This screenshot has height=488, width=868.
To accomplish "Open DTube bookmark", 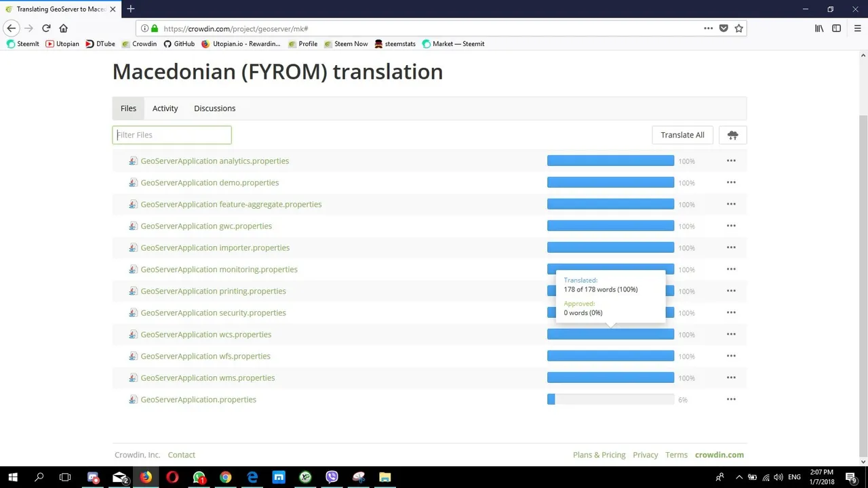I will (x=100, y=44).
